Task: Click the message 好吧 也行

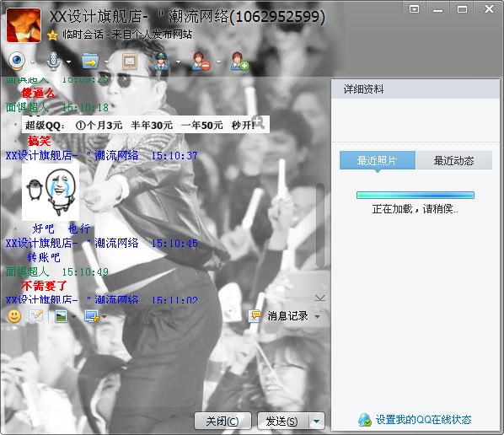Action: coord(61,228)
